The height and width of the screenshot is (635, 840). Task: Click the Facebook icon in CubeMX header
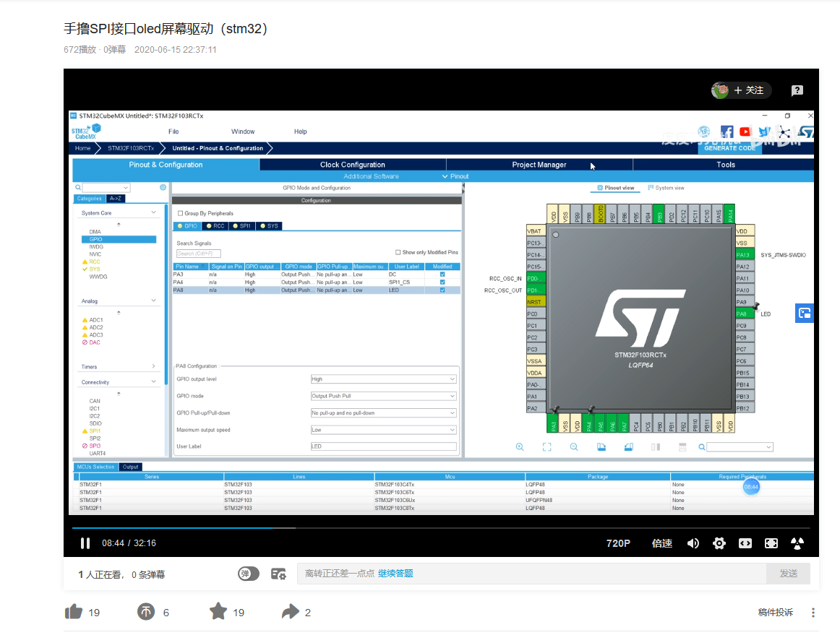(727, 131)
